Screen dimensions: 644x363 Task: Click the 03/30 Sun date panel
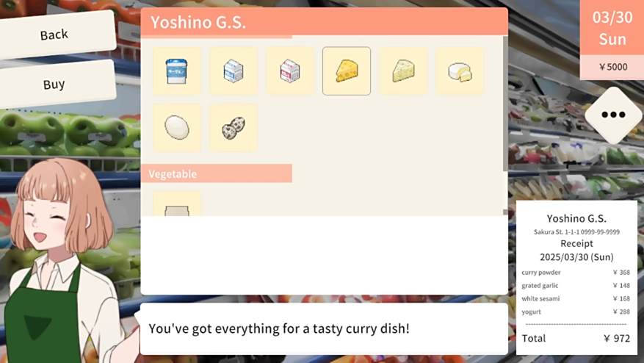612,28
